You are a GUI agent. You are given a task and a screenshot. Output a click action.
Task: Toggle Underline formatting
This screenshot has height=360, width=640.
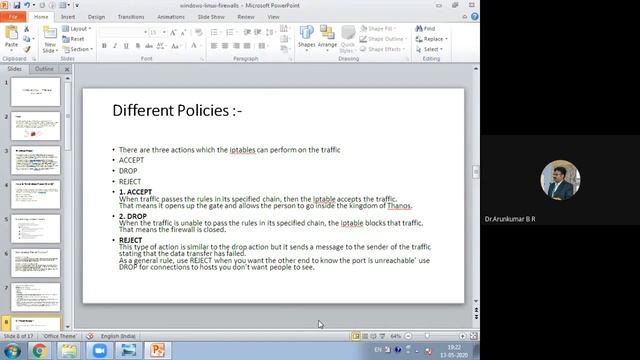tap(126, 46)
